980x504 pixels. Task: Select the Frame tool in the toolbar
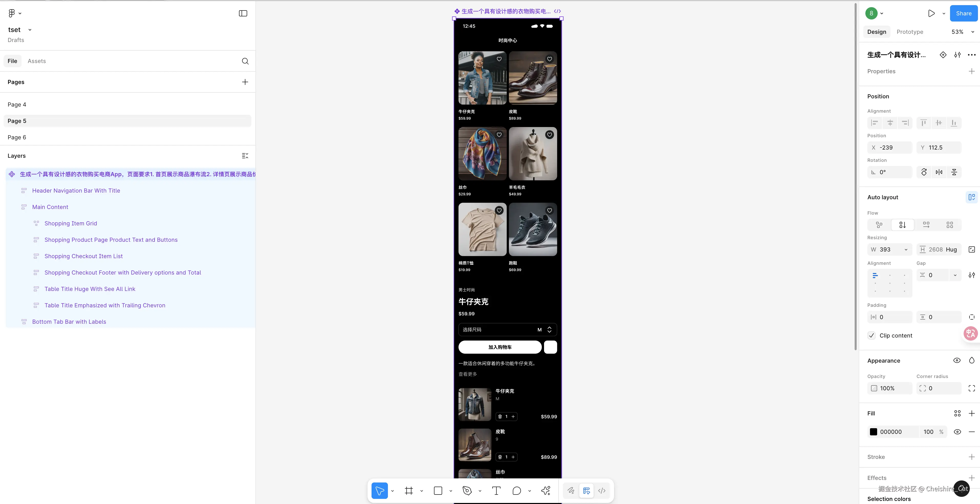point(409,491)
